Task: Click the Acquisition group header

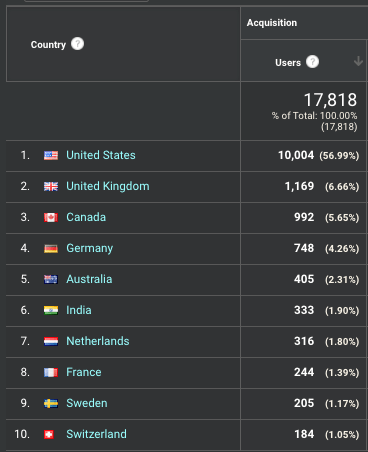Action: [x=272, y=23]
